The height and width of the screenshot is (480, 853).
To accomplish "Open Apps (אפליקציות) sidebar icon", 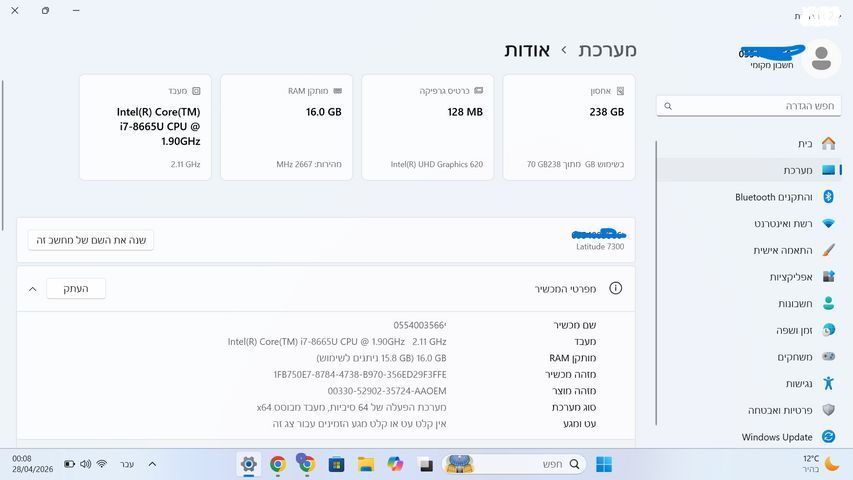I will 828,276.
